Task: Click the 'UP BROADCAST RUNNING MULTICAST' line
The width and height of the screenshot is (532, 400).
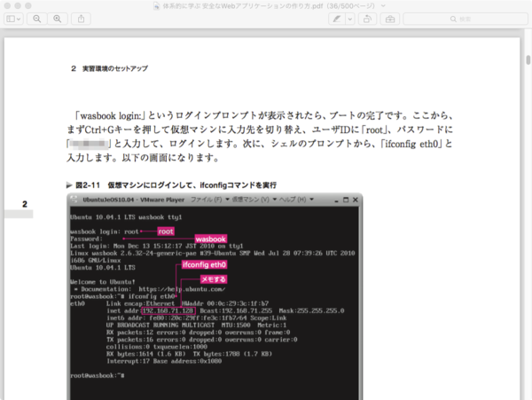Action: coord(197,325)
